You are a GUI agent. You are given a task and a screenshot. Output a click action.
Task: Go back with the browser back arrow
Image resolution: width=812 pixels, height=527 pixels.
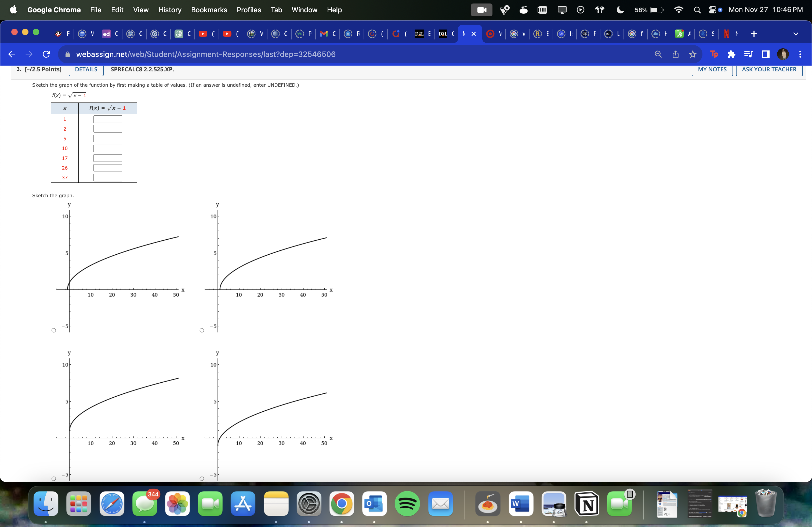click(12, 54)
